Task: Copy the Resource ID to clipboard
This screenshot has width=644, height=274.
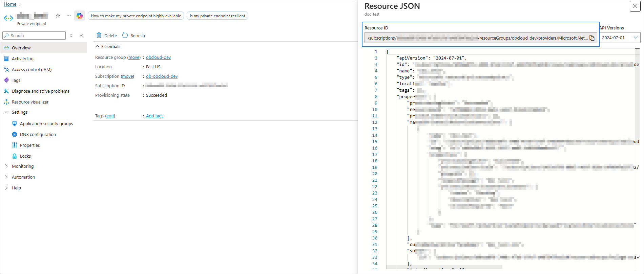Action: [592, 38]
